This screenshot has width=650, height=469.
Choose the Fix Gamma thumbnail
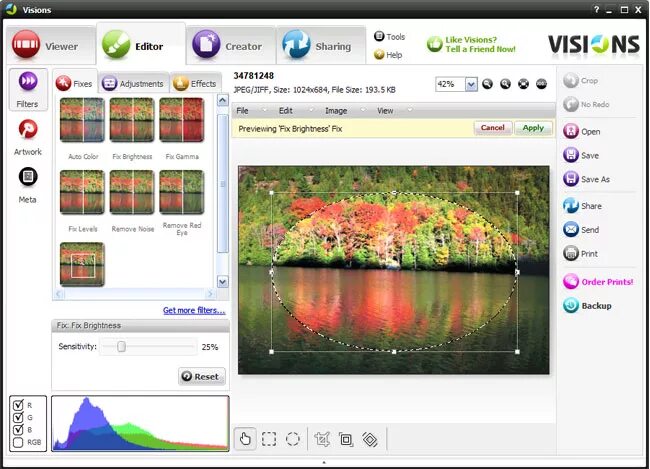click(182, 120)
